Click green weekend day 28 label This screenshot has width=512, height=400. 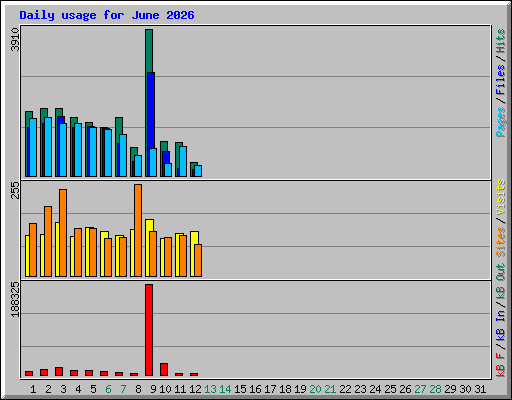(435, 389)
